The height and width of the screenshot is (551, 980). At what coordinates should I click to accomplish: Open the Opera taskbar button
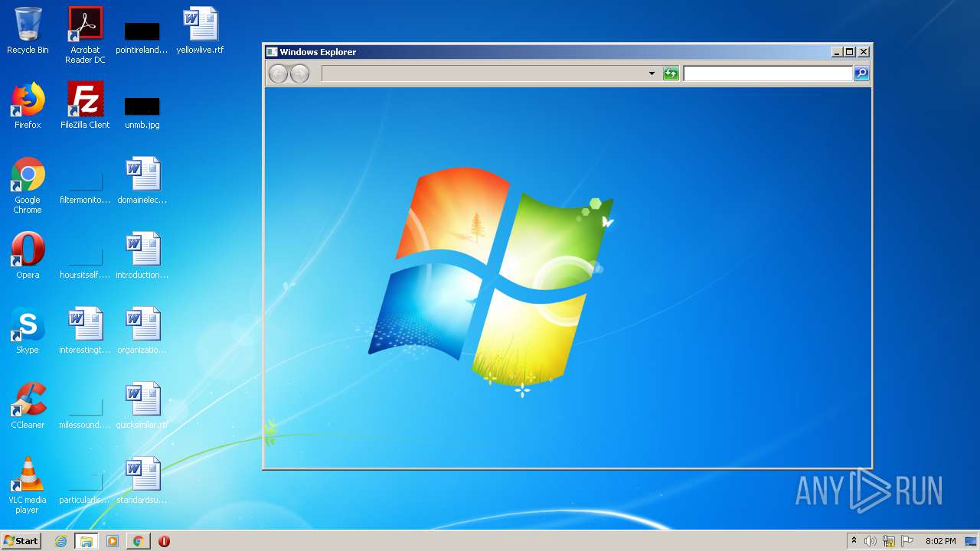164,541
